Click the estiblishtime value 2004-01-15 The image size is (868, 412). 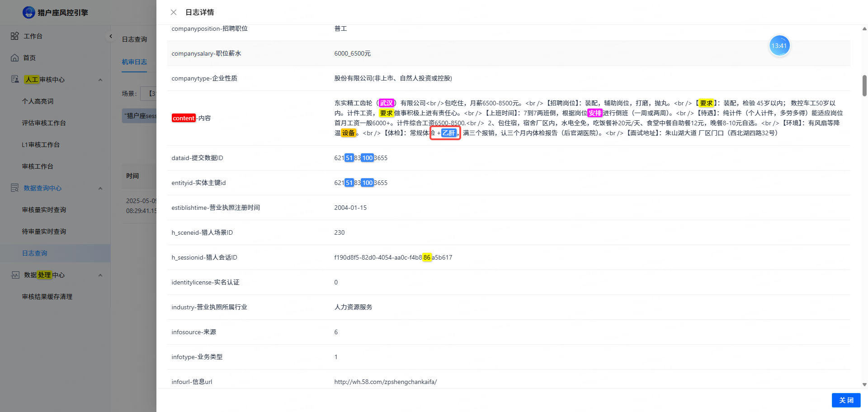[x=350, y=208]
